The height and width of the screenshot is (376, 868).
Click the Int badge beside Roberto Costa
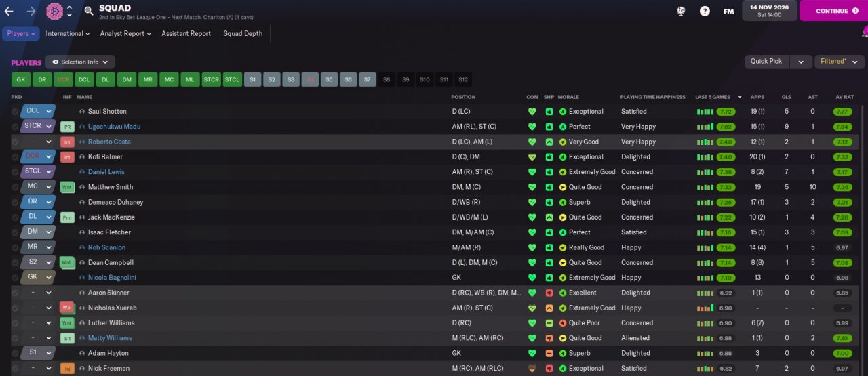(x=67, y=142)
